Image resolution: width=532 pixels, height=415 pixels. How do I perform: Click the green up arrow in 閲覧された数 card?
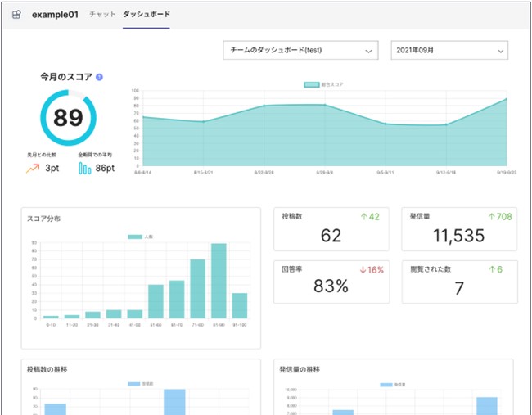[x=492, y=270]
